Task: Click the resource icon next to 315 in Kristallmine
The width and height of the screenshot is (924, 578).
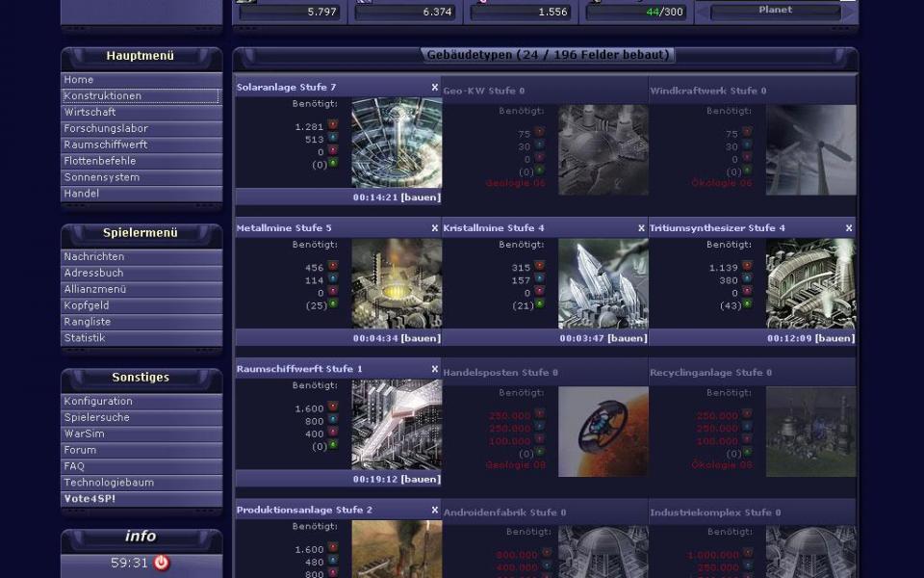Action: click(540, 266)
